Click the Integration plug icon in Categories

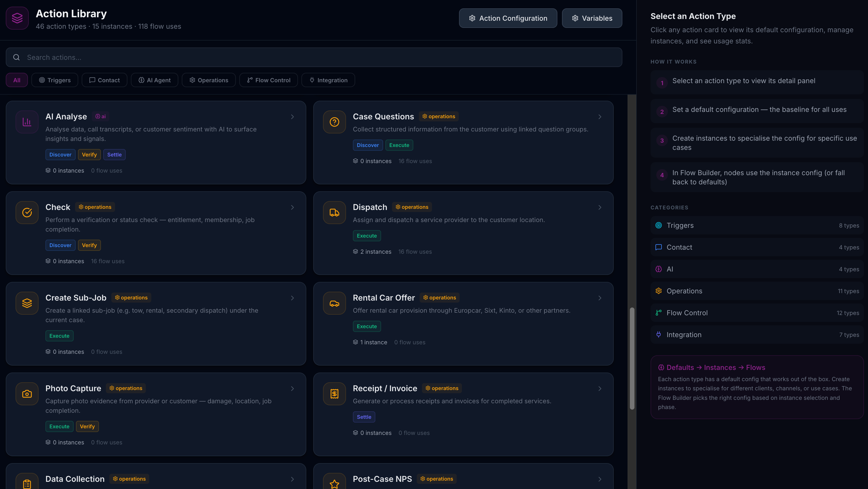658,335
